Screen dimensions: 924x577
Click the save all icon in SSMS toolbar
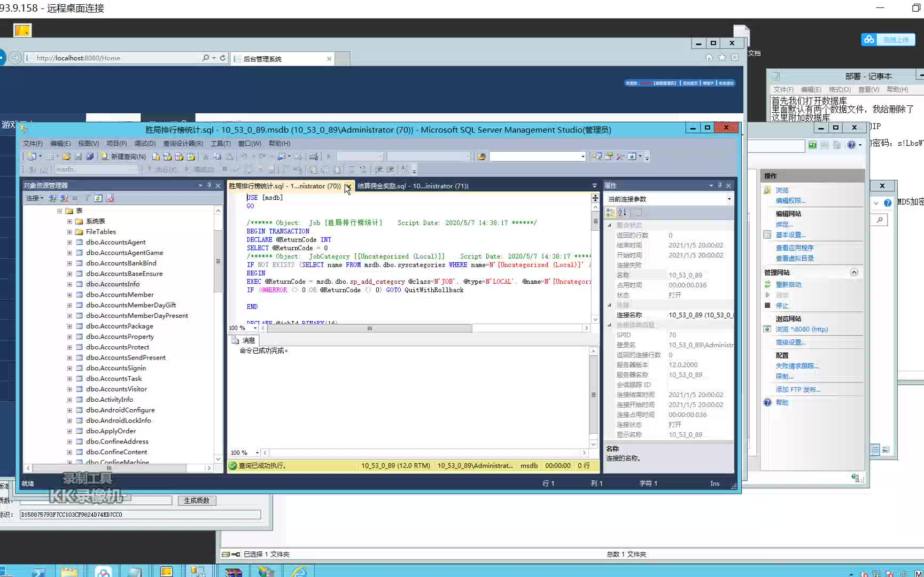[x=90, y=157]
